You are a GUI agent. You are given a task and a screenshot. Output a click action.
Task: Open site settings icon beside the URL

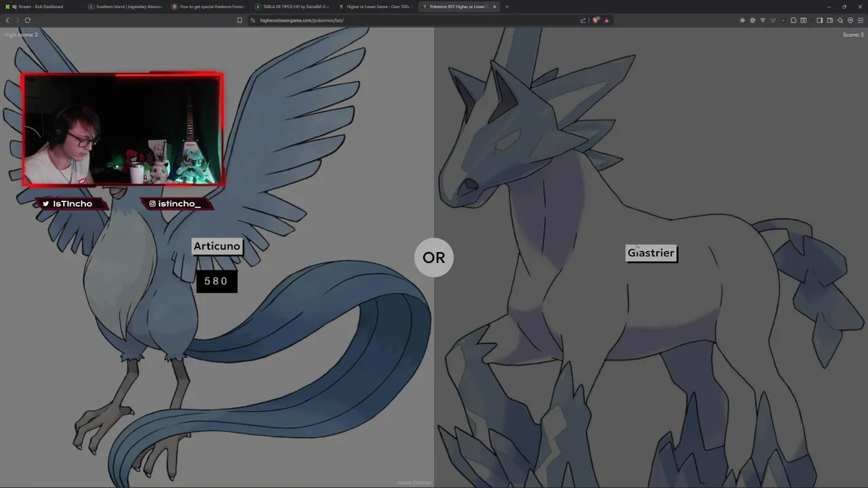tap(253, 20)
